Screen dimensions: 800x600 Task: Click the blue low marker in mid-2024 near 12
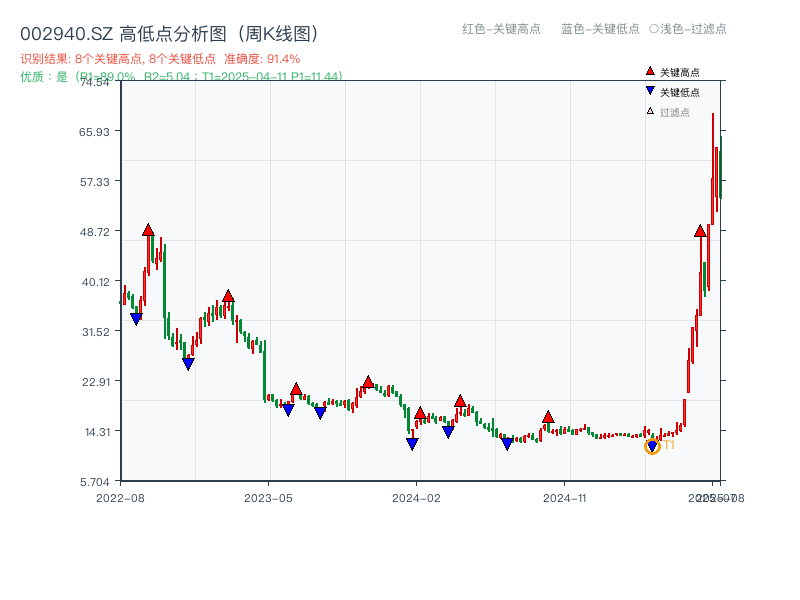[x=507, y=444]
